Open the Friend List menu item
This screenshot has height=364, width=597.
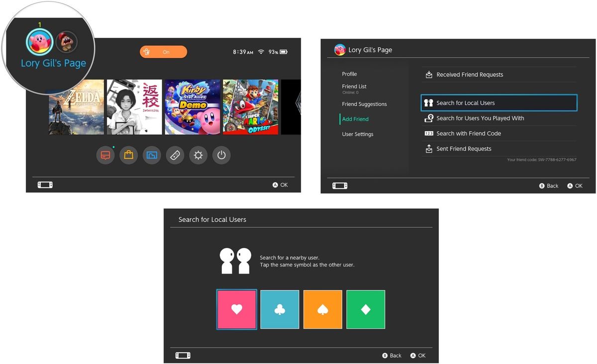point(354,86)
